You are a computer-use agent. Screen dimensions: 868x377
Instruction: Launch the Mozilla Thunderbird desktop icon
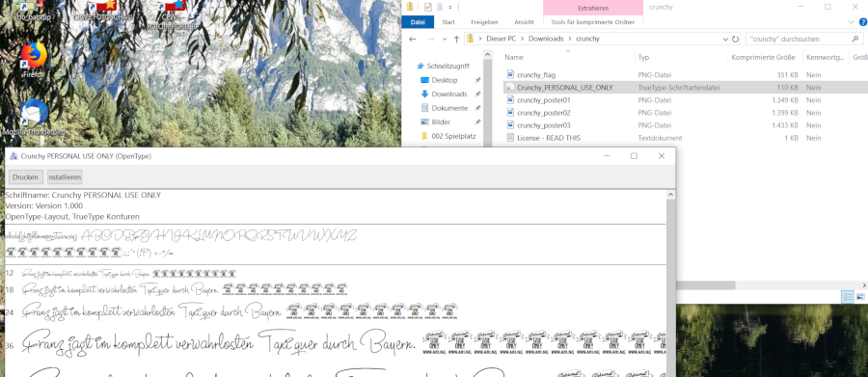[x=33, y=118]
